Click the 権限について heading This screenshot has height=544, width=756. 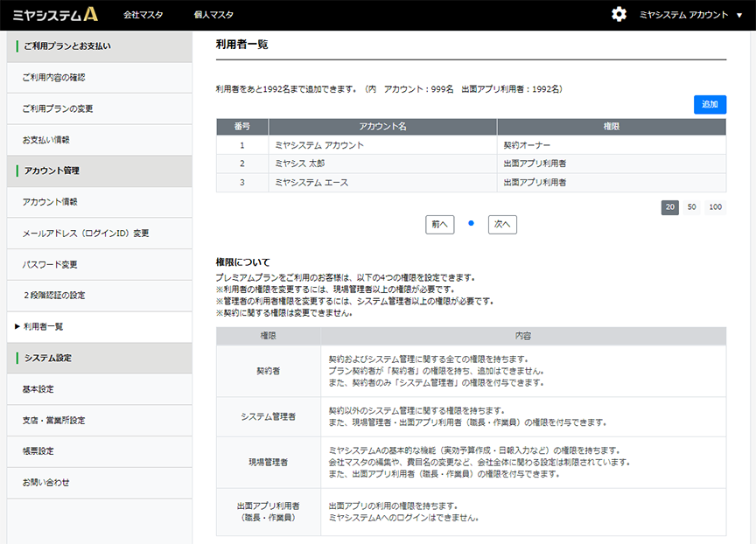242,262
